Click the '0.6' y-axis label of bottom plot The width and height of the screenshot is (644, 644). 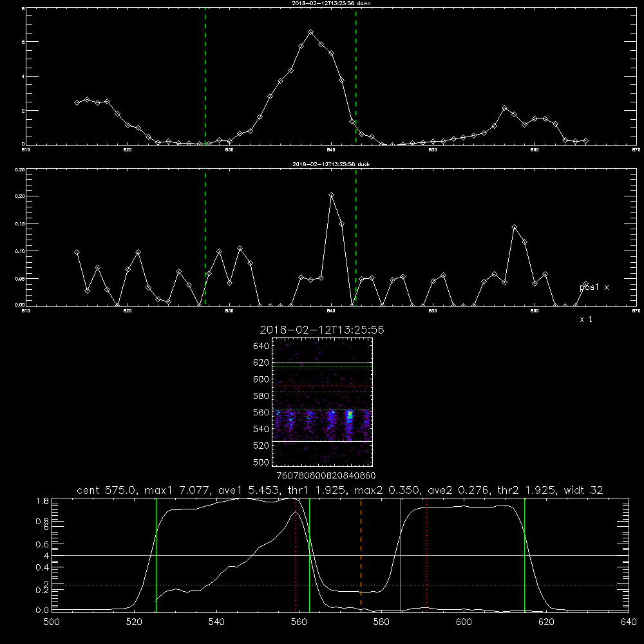tap(43, 544)
